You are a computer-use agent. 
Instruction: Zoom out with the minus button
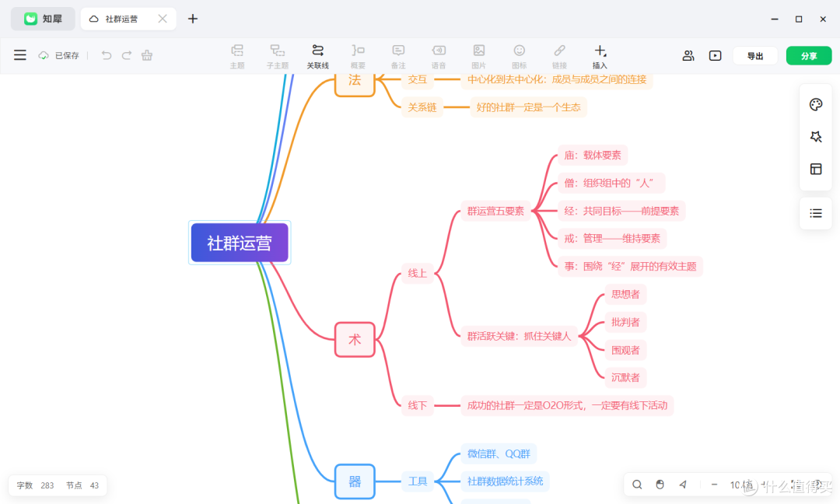[x=714, y=485]
